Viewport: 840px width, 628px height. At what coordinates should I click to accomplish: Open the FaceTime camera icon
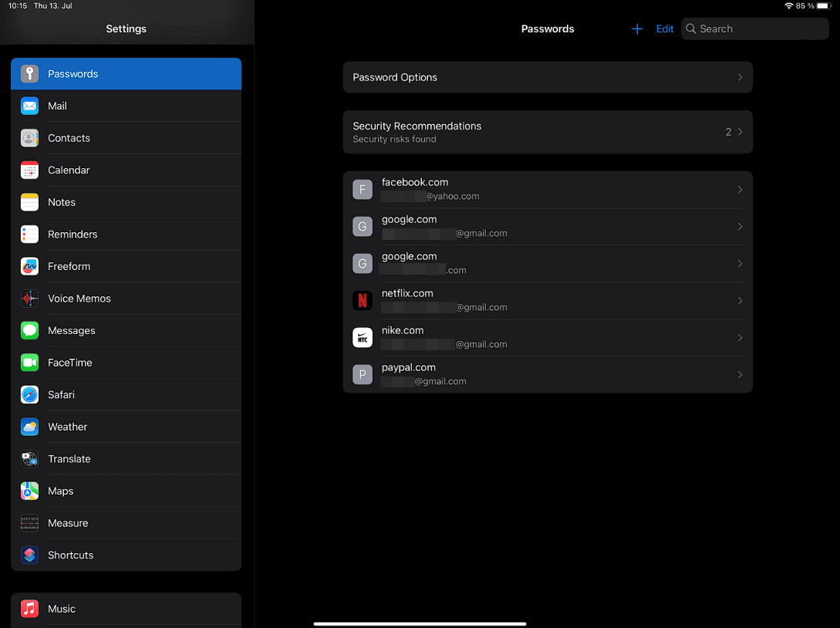29,363
